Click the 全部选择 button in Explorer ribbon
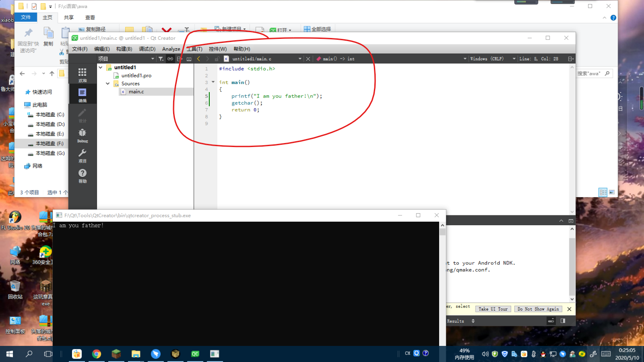This screenshot has height=362, width=644. pos(317,29)
